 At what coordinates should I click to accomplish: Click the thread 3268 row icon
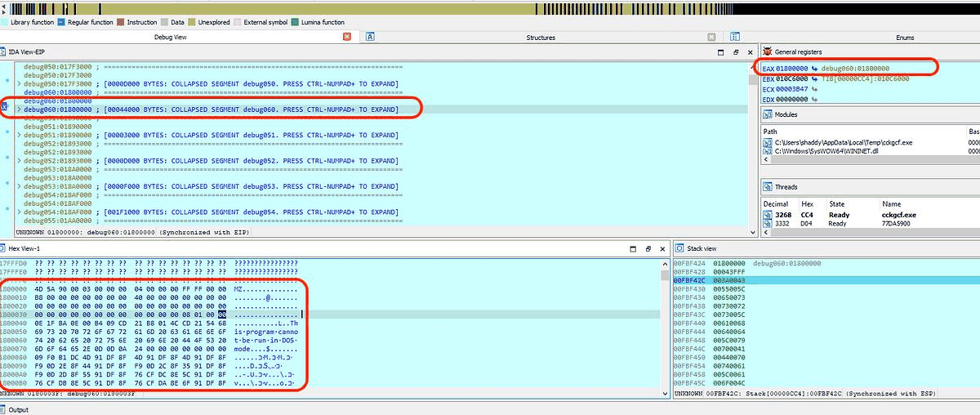(767, 215)
